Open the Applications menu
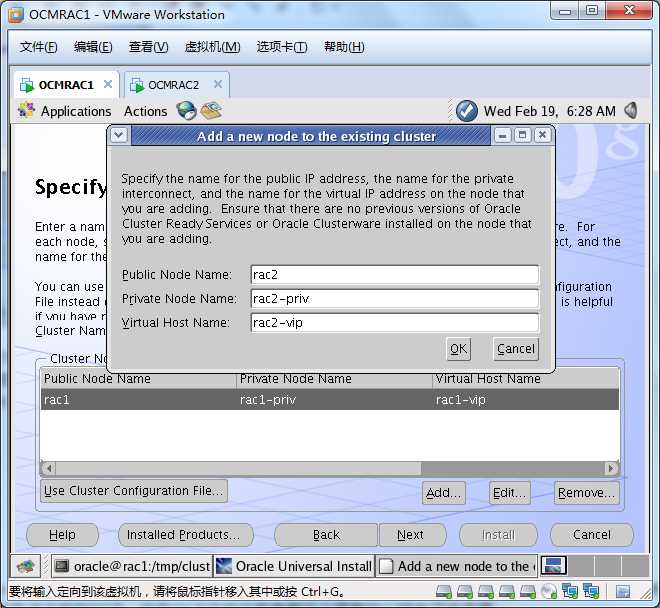Viewport: 660px width, 608px height. tap(76, 111)
